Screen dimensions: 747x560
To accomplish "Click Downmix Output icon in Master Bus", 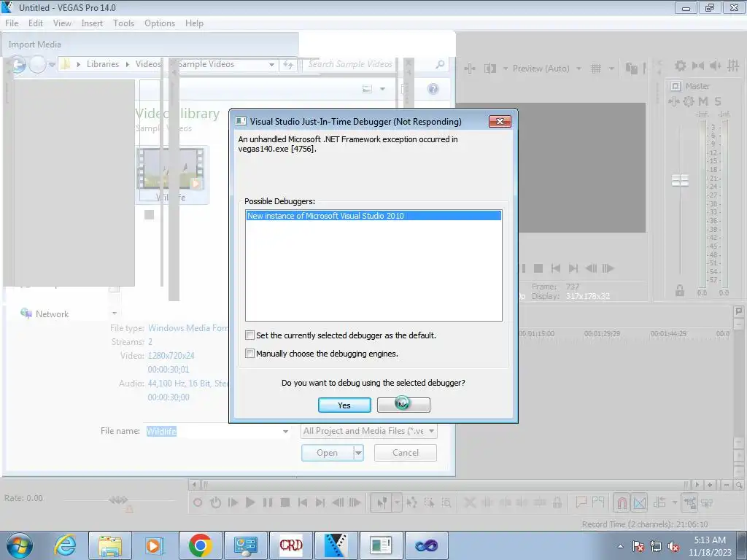I will tap(698, 66).
